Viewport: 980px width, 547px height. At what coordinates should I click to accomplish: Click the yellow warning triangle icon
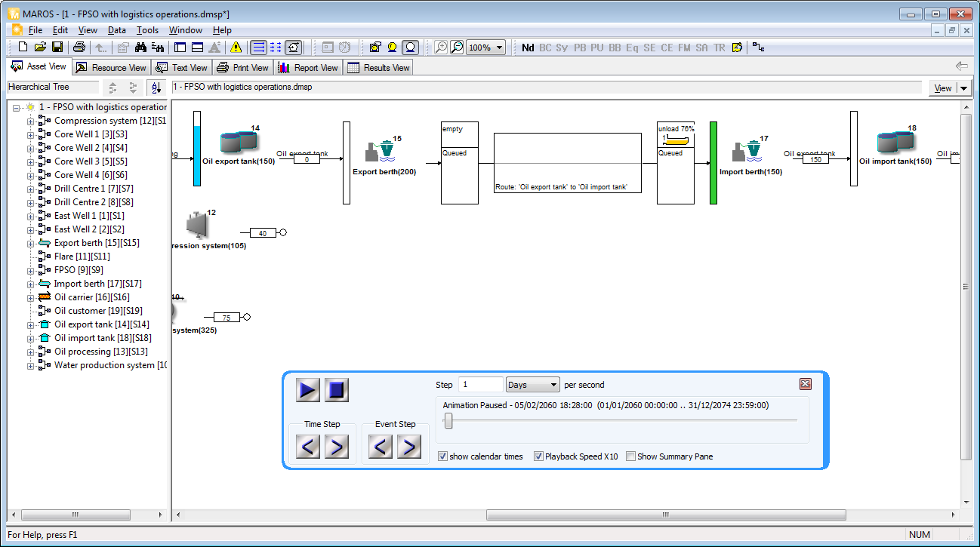(236, 48)
